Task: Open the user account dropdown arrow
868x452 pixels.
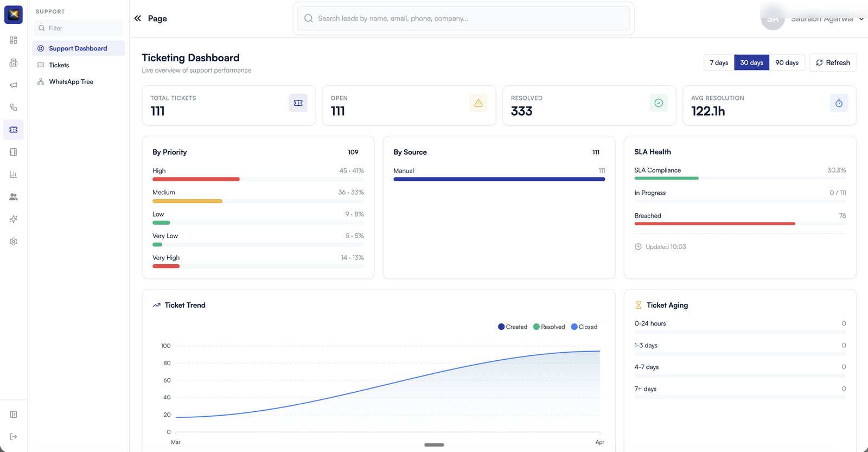Action: 861,19
